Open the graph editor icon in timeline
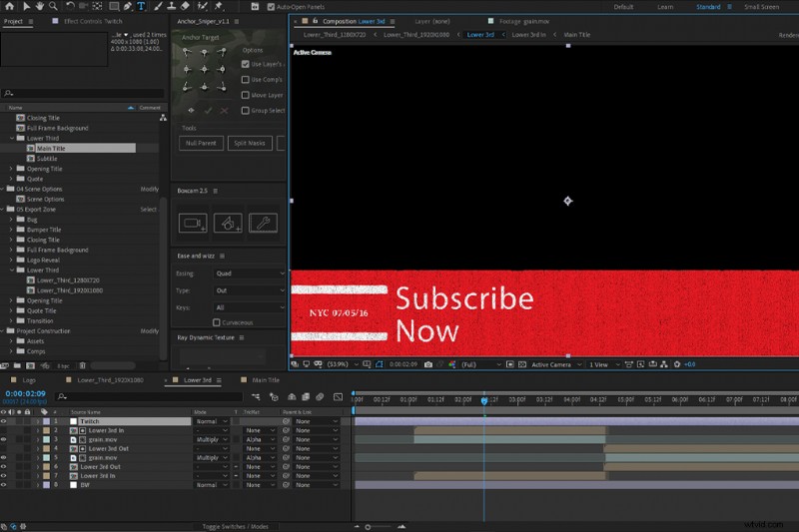799x532 pixels. (338, 396)
